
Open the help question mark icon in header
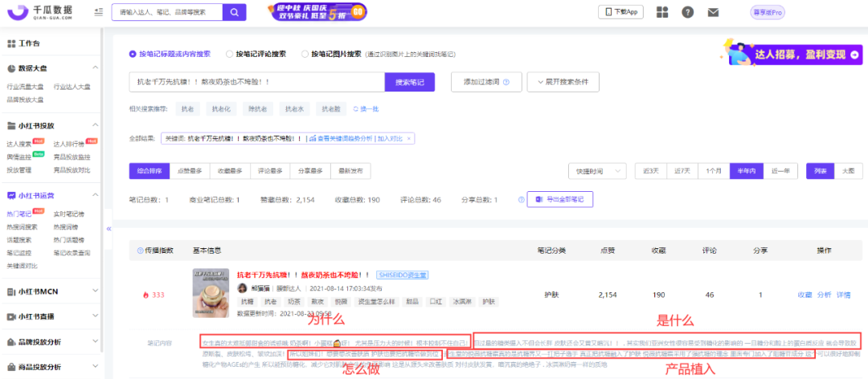point(687,12)
